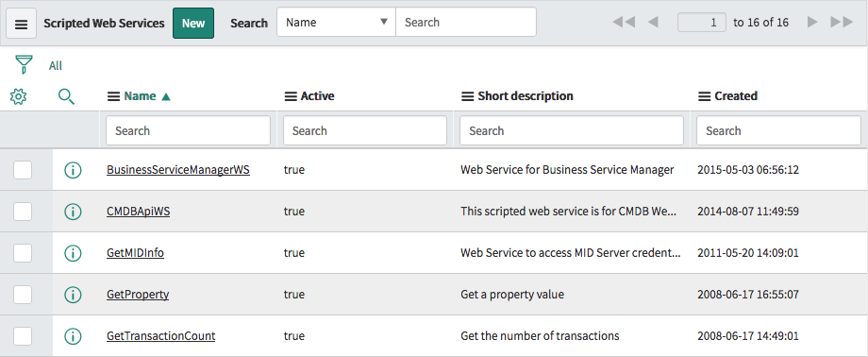Screen dimensions: 868x357
Task: Focus the Created column search box
Action: click(x=778, y=131)
